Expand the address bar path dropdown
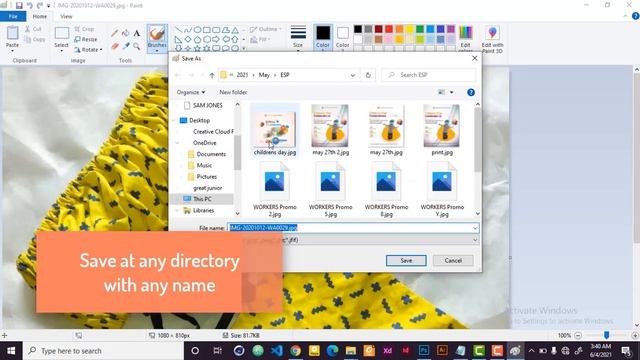Viewport: 640px width, 360px height. (x=353, y=75)
